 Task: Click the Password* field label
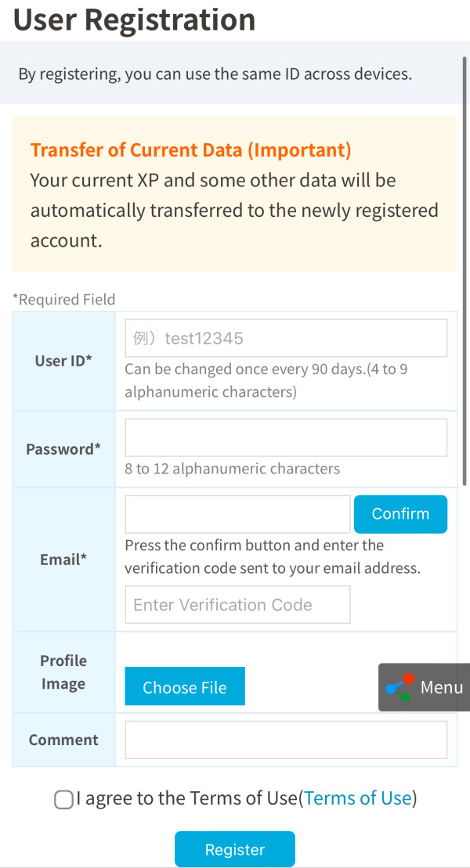[63, 449]
